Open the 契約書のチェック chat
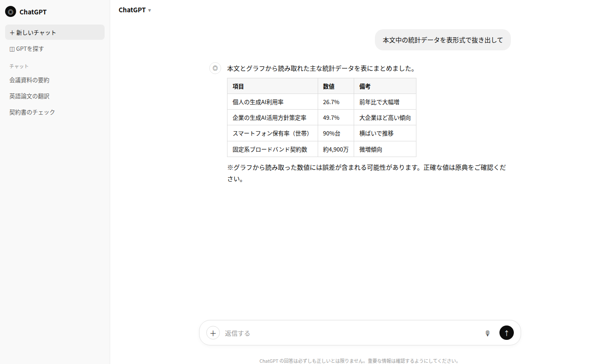 55,112
